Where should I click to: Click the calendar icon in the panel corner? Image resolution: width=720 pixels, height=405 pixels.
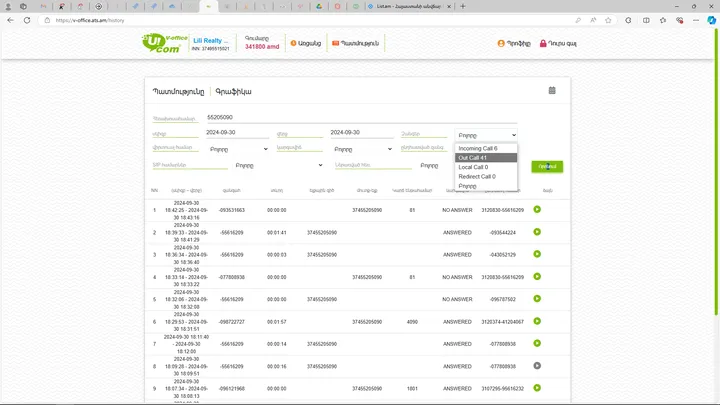tap(551, 91)
